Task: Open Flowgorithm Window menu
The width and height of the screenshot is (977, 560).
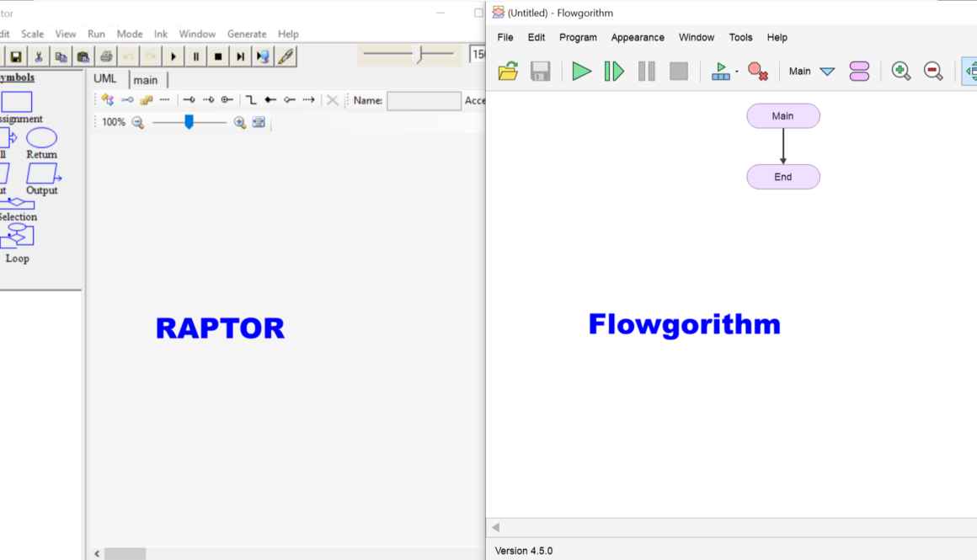Action: 696,37
